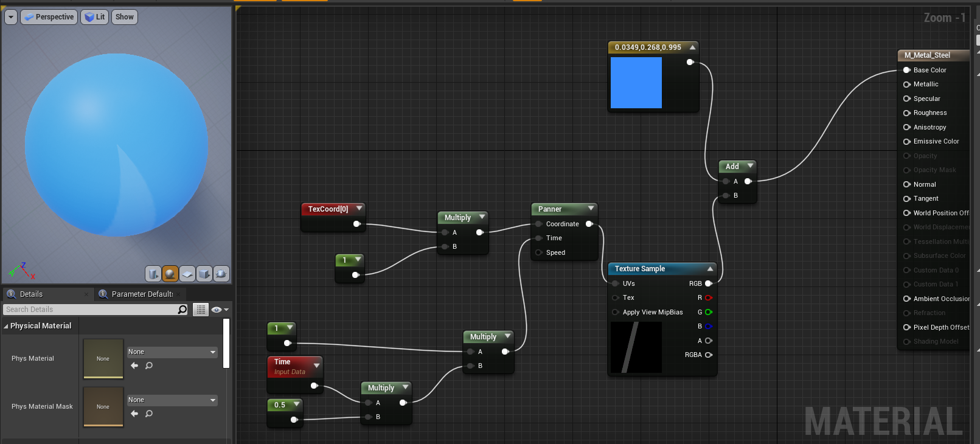Select the sphere preview mesh button
The height and width of the screenshot is (444, 980).
click(x=170, y=274)
